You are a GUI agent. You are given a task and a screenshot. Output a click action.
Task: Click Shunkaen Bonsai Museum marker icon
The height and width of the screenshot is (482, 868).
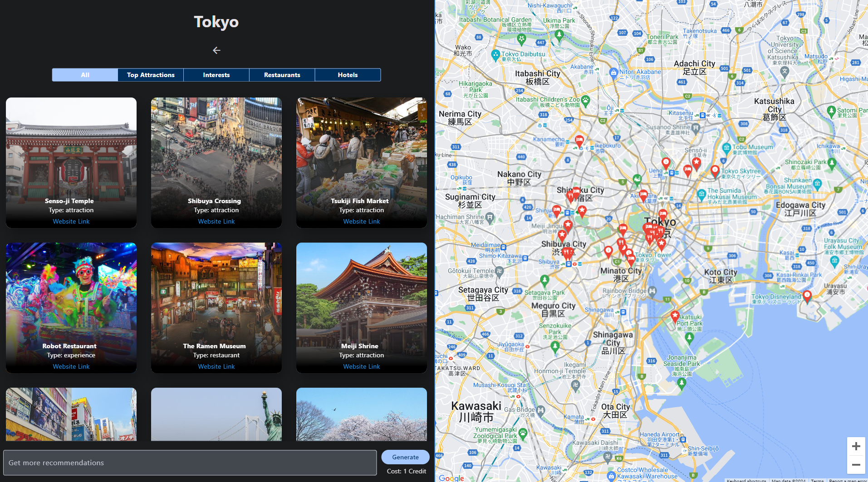[x=818, y=184]
